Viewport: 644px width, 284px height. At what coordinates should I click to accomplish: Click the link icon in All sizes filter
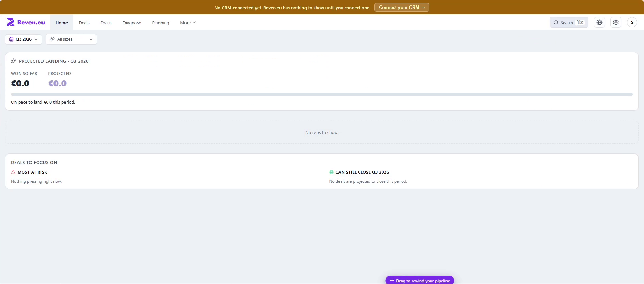[52, 39]
